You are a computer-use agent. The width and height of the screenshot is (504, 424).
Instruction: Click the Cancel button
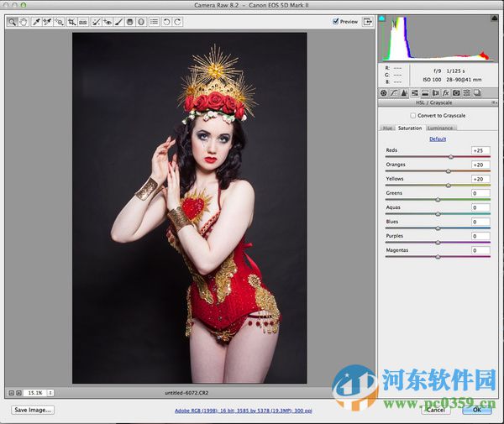pos(436,410)
